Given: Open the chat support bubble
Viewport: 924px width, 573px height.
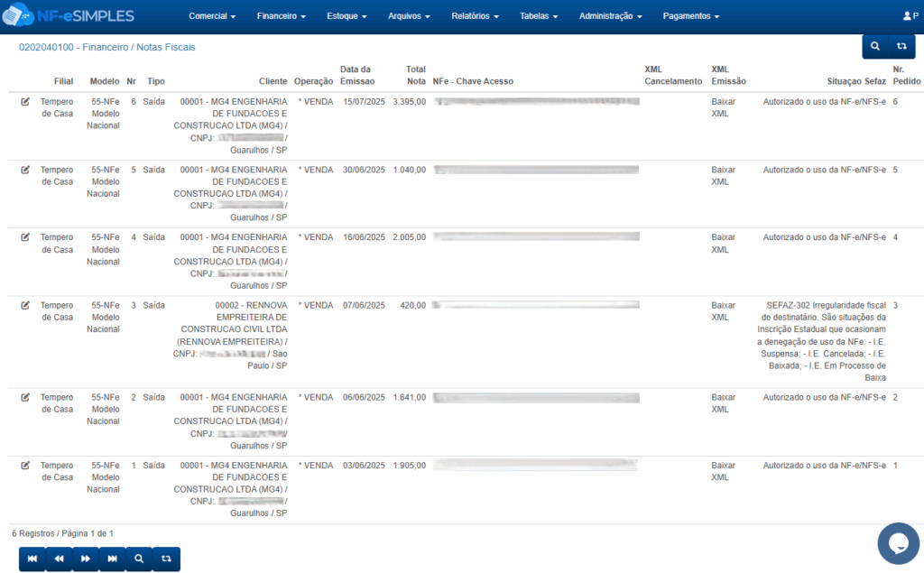Looking at the screenshot, I should click(x=898, y=543).
